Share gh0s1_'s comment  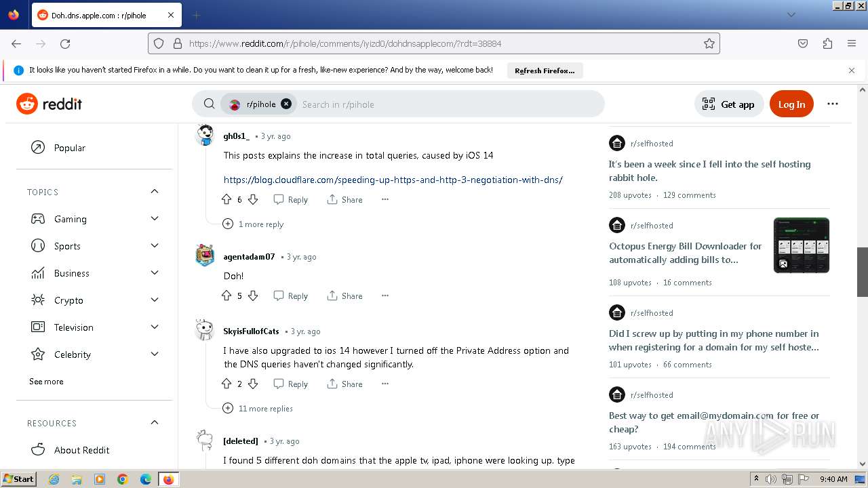(x=344, y=199)
